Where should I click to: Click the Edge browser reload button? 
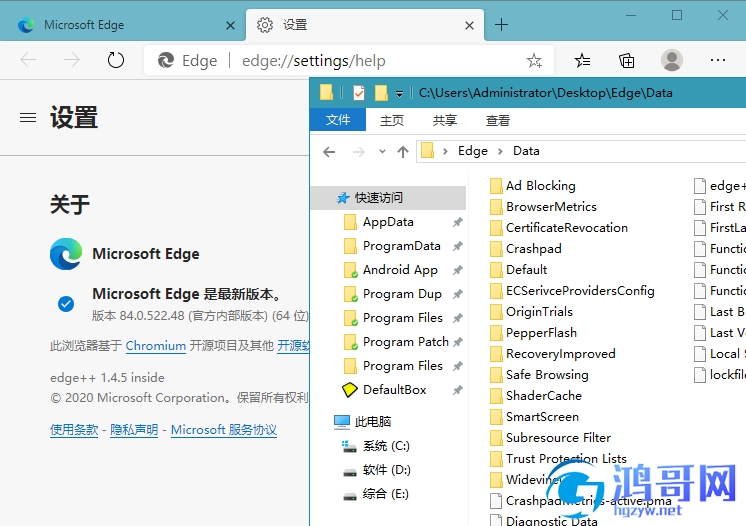[116, 60]
